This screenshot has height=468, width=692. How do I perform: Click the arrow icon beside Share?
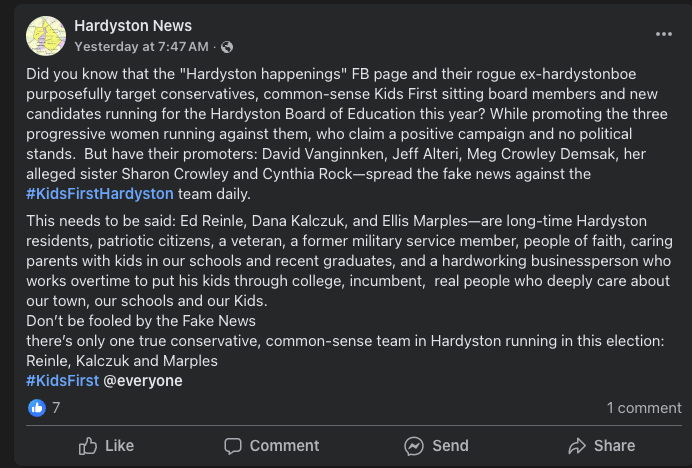tap(576, 446)
